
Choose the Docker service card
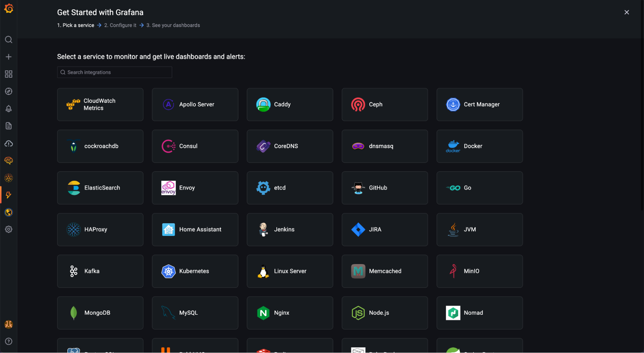click(479, 146)
